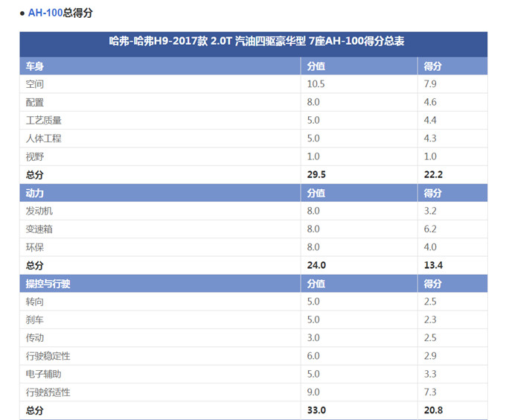Image resolution: width=506 pixels, height=420 pixels.
Task: Click the 人体工程 row label
Action: point(43,139)
